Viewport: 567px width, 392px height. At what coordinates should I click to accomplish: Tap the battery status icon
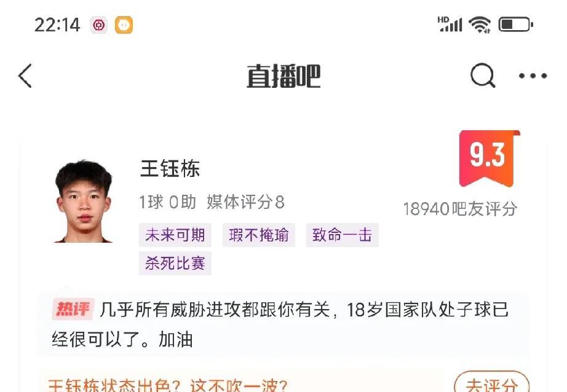click(516, 25)
